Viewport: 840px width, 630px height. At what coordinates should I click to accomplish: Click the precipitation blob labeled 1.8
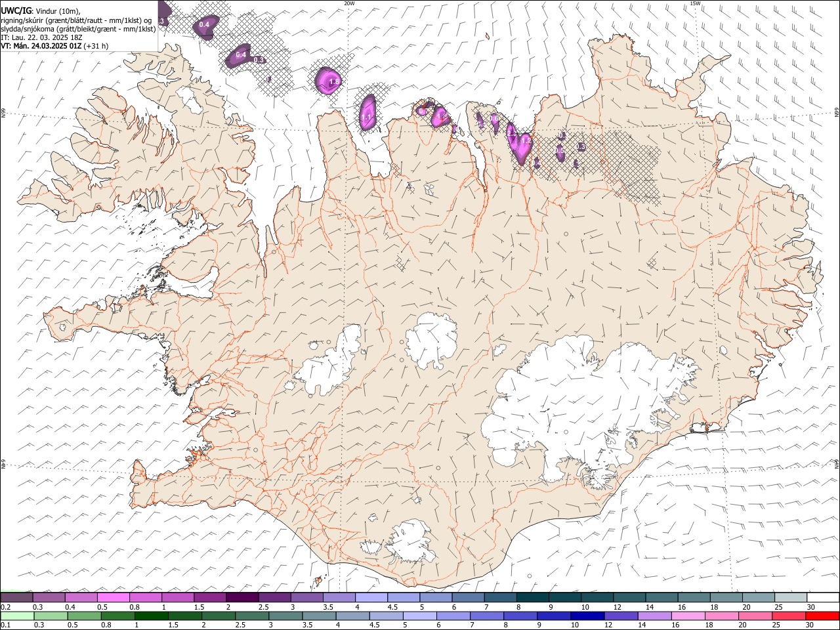(327, 80)
